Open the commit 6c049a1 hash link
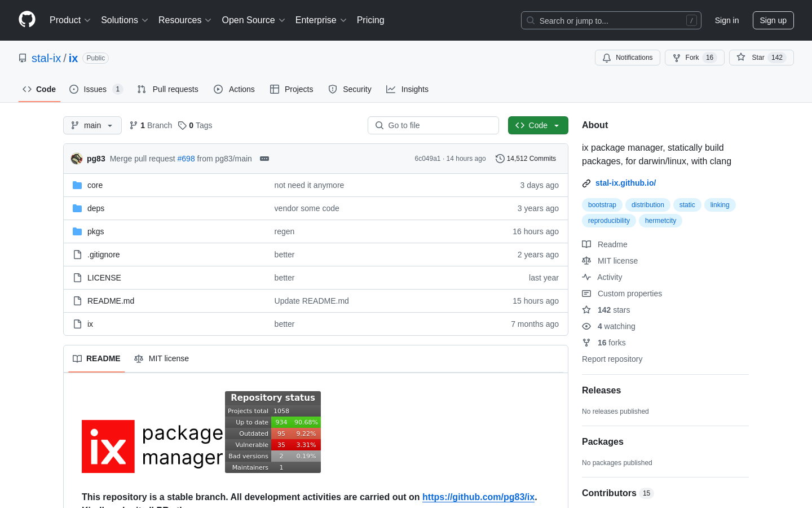Screen dimensions: 812x508 pos(427,159)
